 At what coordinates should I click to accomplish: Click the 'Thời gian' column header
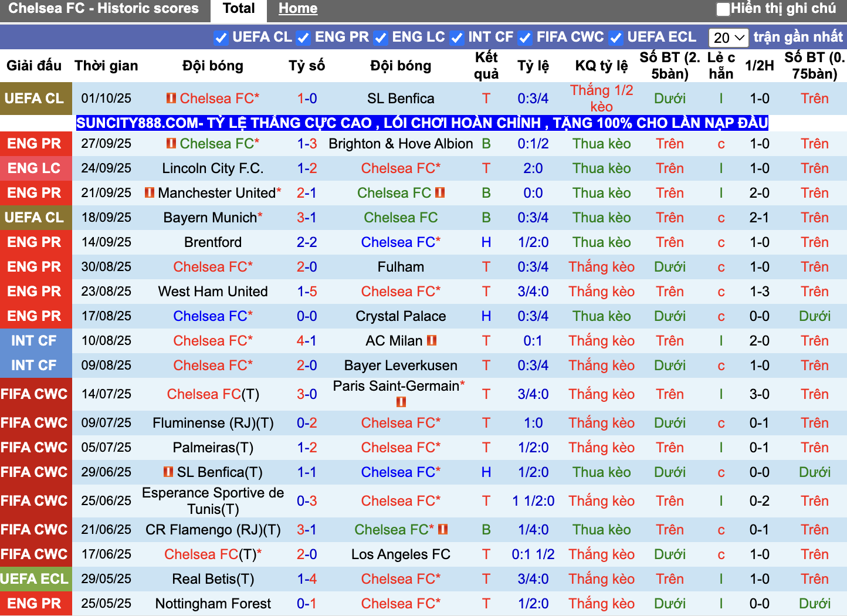[106, 66]
